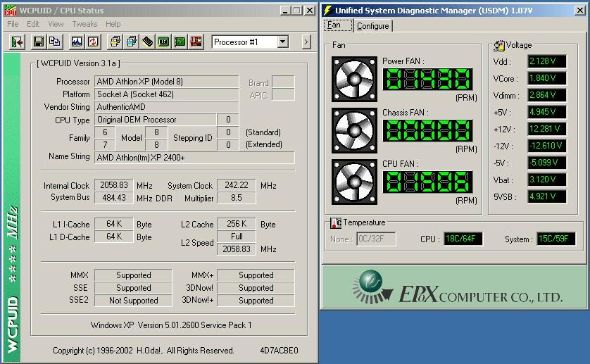Click the Vdimm 2.864 V readout

click(547, 95)
